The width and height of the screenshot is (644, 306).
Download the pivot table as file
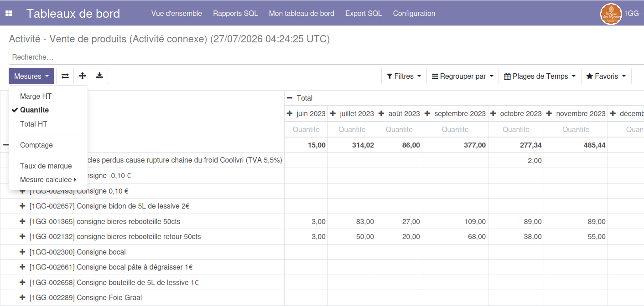pyautogui.click(x=99, y=76)
